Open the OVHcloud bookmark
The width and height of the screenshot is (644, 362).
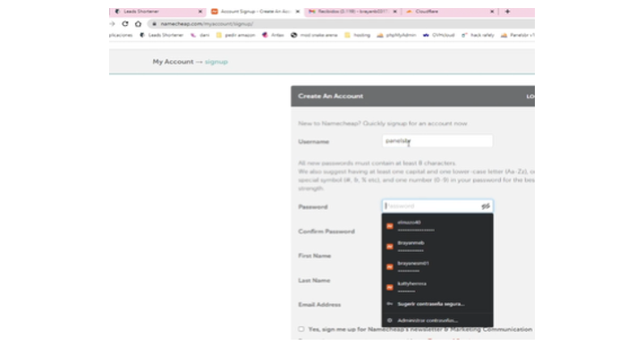click(x=438, y=35)
